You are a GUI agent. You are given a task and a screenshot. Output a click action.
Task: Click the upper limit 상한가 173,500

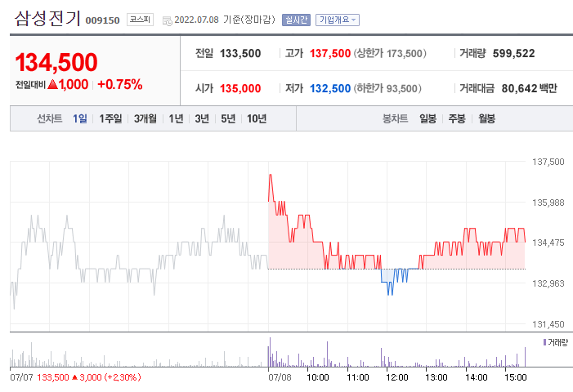tap(390, 53)
